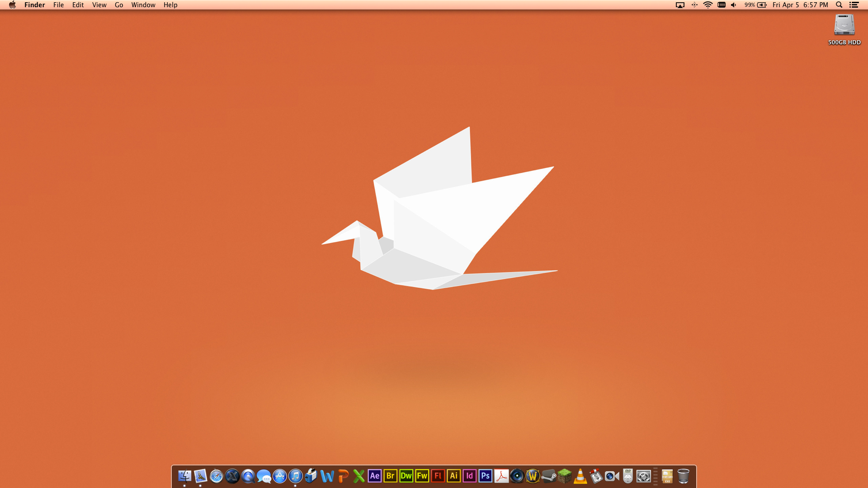Image resolution: width=868 pixels, height=488 pixels.
Task: Open Microsoft Excel from the Dock
Action: (x=359, y=476)
